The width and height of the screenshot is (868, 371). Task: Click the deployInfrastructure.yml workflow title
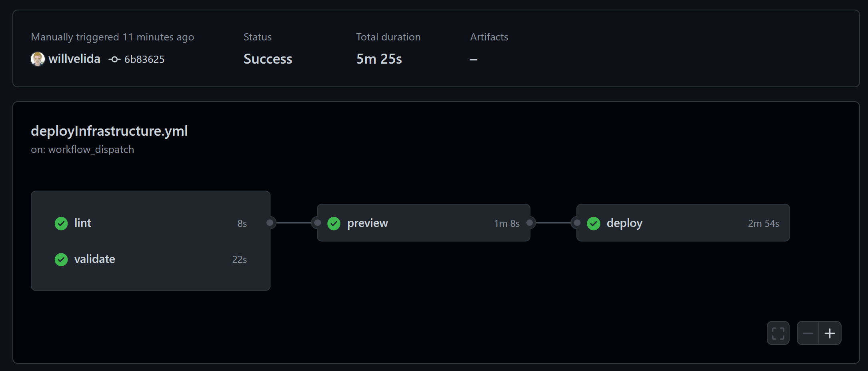click(x=109, y=131)
